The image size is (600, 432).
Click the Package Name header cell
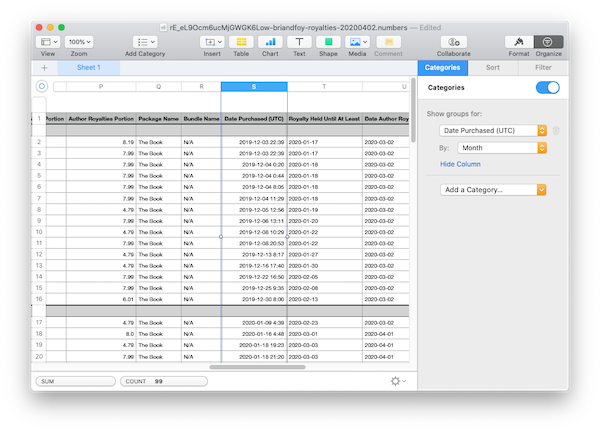[x=158, y=119]
